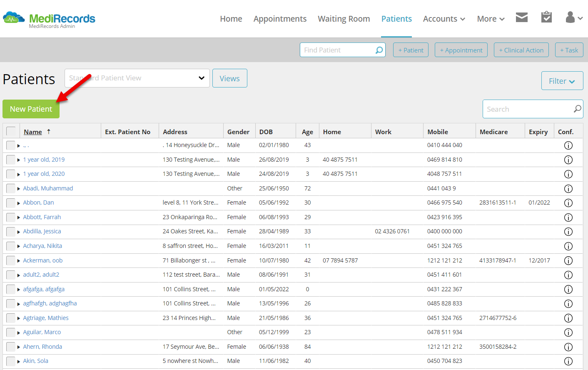588x370 pixels.
Task: Click Medicare number 2831613511-1
Action: tap(498, 202)
